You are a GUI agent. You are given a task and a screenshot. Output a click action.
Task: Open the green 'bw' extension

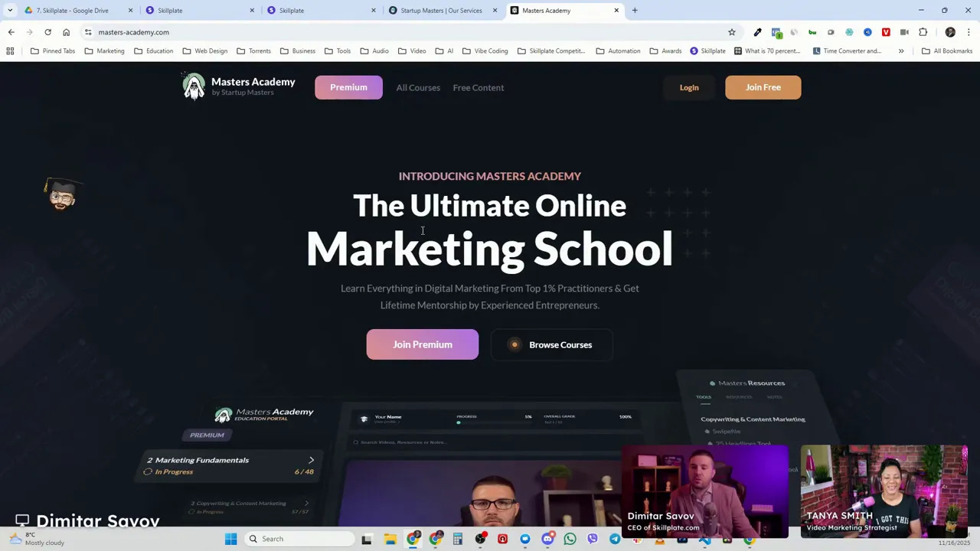click(812, 32)
